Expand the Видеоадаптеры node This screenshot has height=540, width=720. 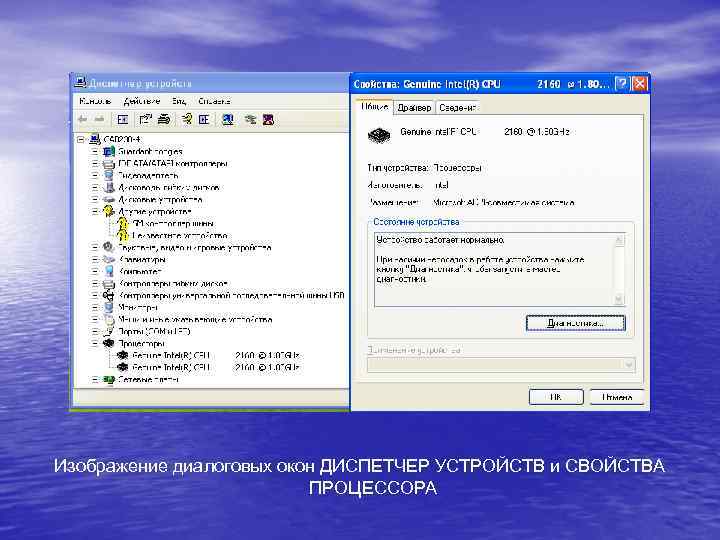tap(95, 175)
